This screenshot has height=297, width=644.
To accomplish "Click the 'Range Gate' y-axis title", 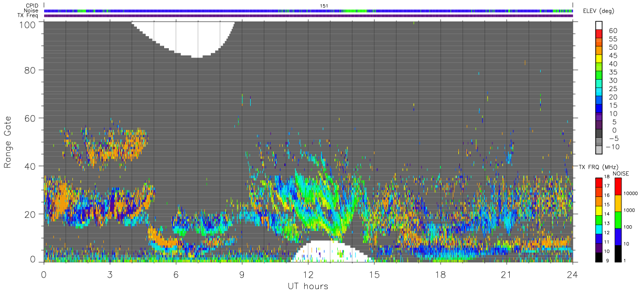I will click(8, 141).
